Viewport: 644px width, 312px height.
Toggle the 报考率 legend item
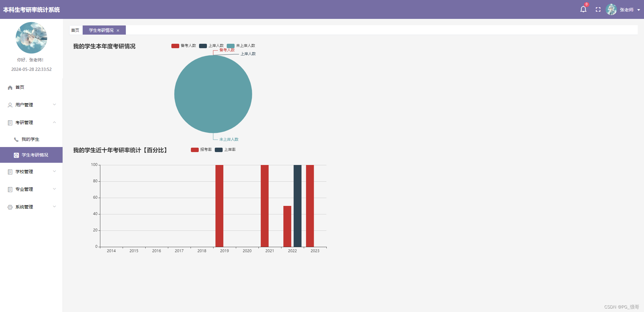coord(201,150)
